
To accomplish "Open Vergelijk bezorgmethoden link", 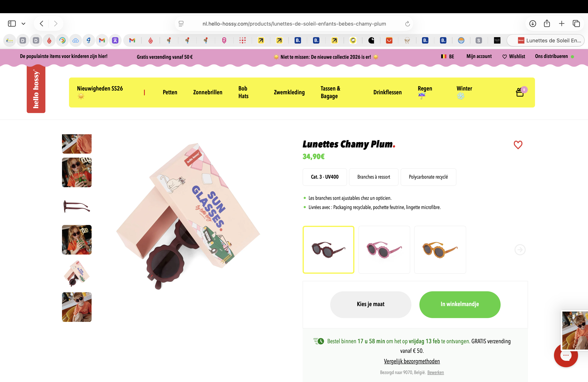I will pyautogui.click(x=412, y=361).
